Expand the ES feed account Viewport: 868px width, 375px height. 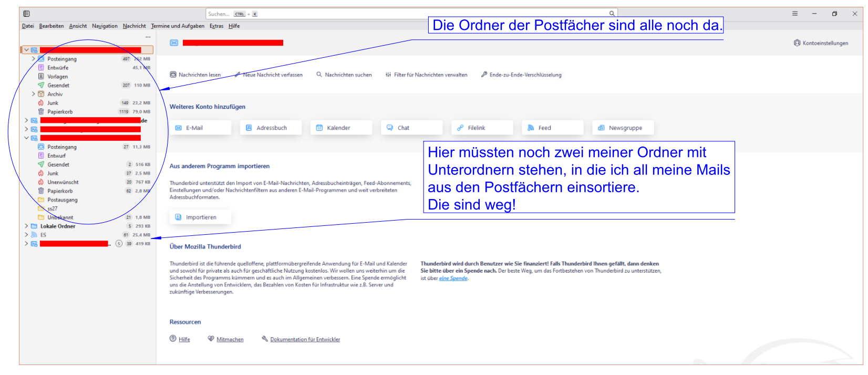26,235
